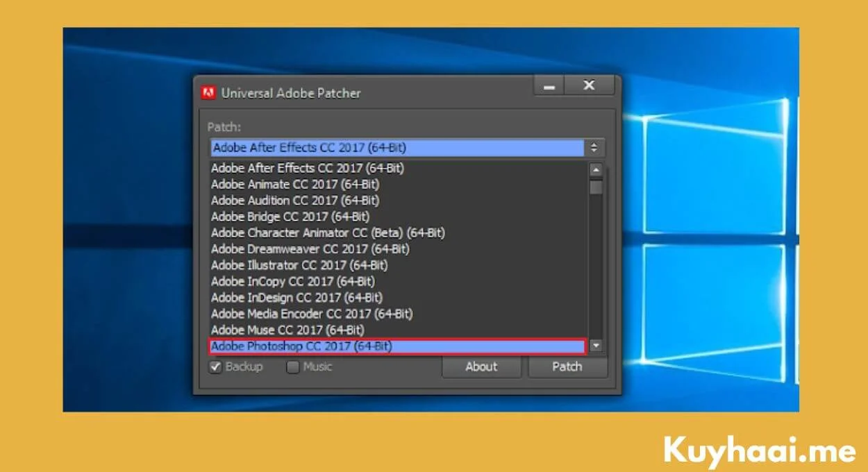Minimize the Universal Adobe Patcher window
Image resolution: width=868 pixels, height=472 pixels.
(549, 86)
